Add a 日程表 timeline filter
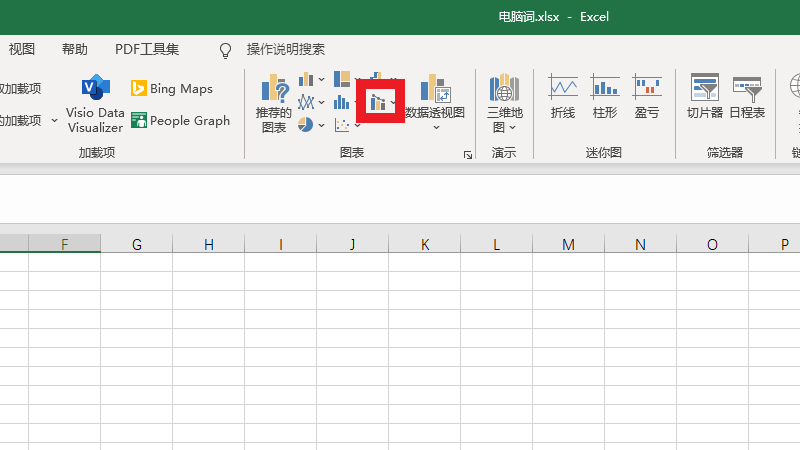Viewport: 800px width, 450px height. coord(747,97)
